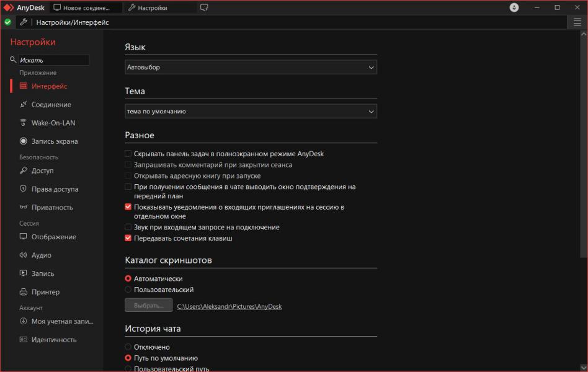
Task: Switch to the Новое соединение tab
Action: pyautogui.click(x=86, y=8)
